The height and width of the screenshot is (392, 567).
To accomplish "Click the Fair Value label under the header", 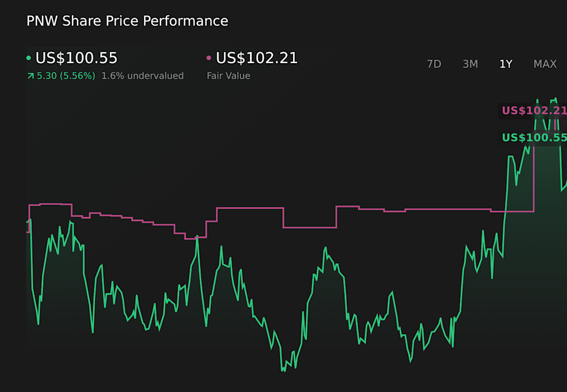I will (x=228, y=76).
